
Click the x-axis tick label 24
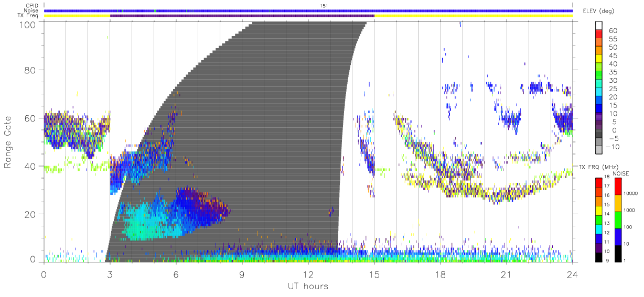point(573,274)
